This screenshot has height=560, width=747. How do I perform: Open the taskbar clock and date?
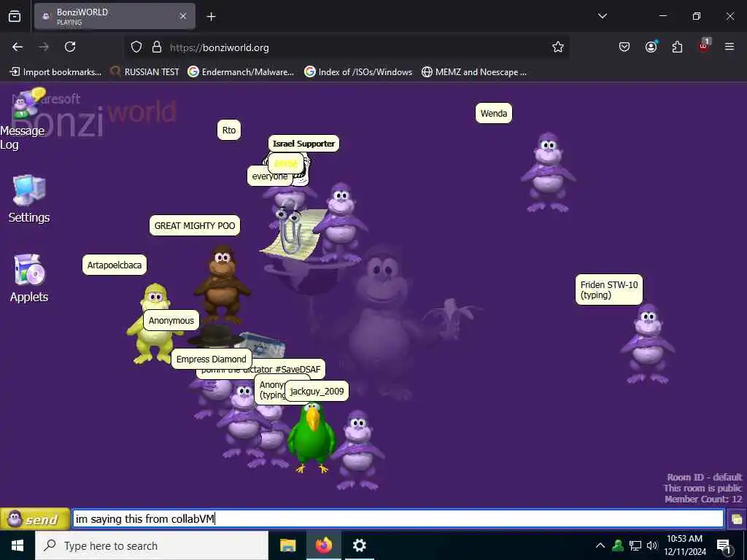[684, 545]
